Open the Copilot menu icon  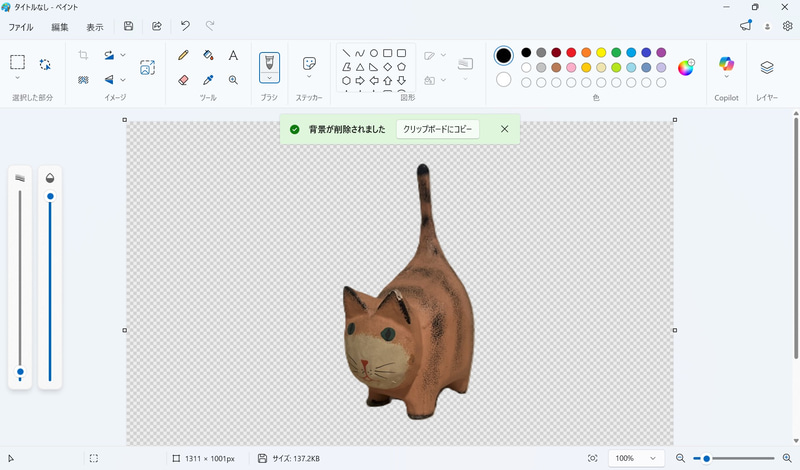point(727,64)
